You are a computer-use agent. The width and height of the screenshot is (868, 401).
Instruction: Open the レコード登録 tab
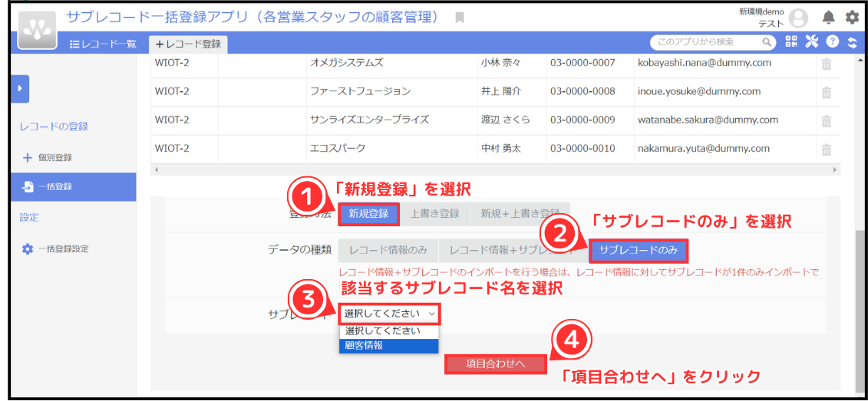click(188, 44)
